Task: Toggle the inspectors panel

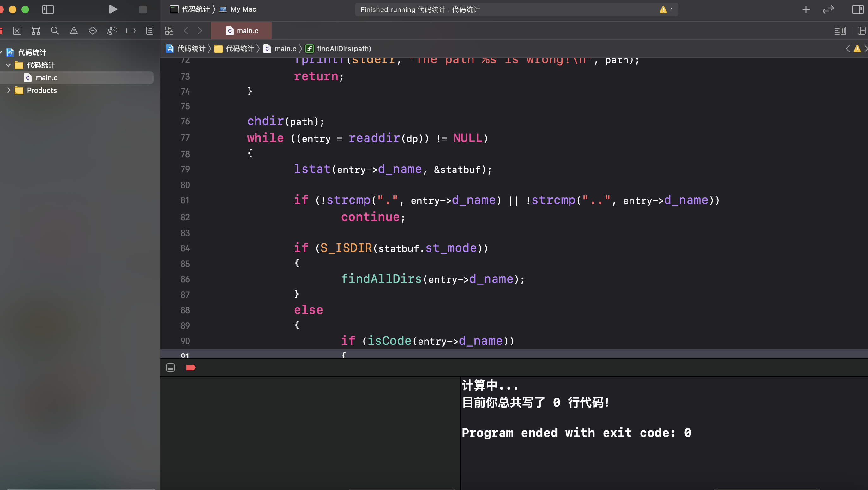Action: pos(858,9)
